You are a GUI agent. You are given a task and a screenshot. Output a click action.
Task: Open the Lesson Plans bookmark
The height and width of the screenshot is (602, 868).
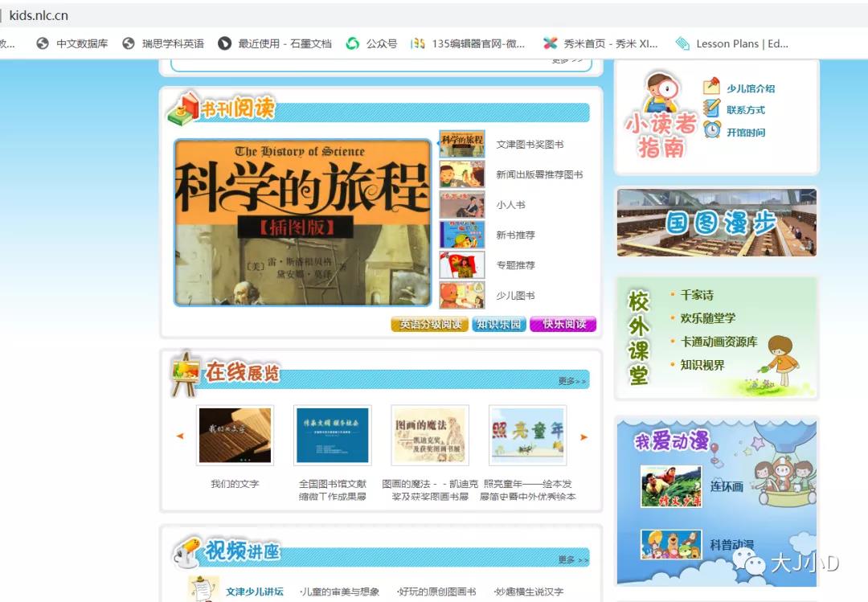tap(732, 43)
